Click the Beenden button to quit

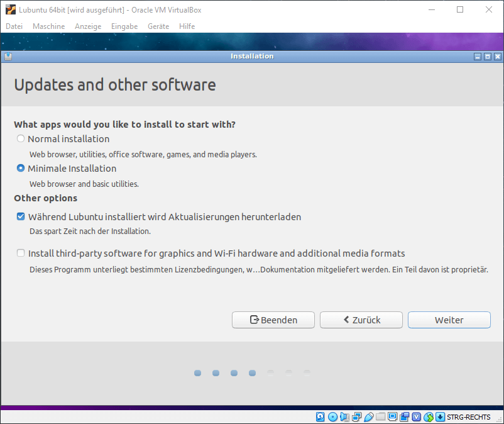click(273, 320)
